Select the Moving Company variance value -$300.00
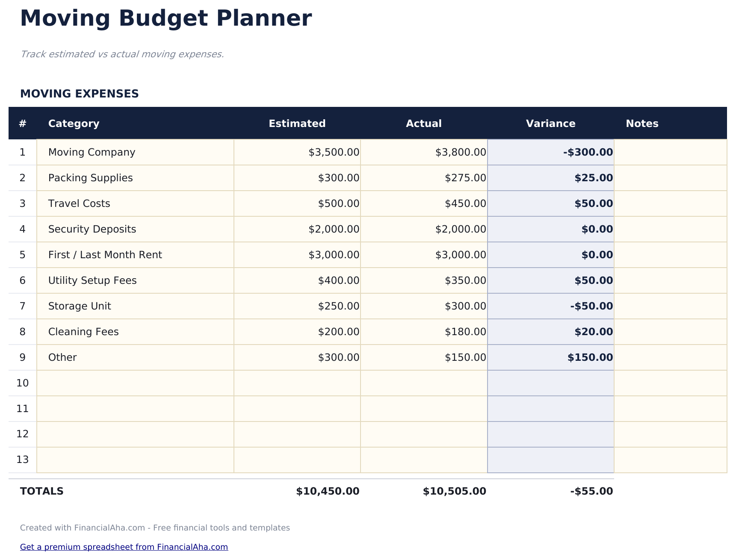This screenshot has height=560, width=736. (588, 152)
